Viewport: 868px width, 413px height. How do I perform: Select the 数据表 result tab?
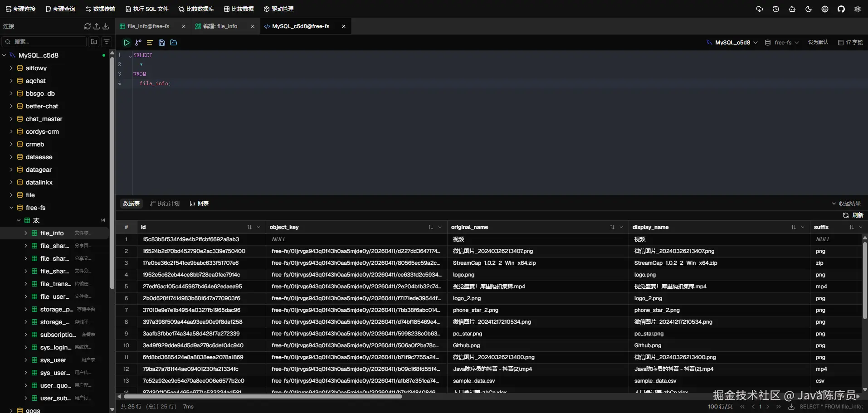(132, 204)
